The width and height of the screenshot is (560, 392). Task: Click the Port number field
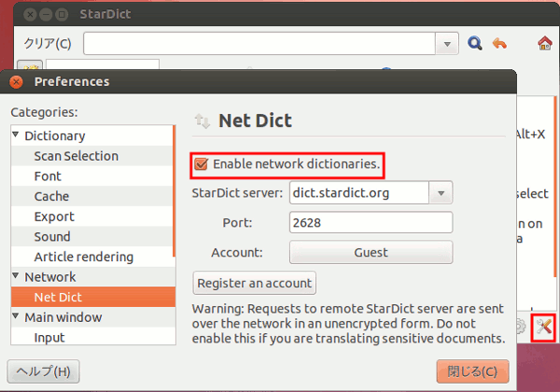click(371, 223)
